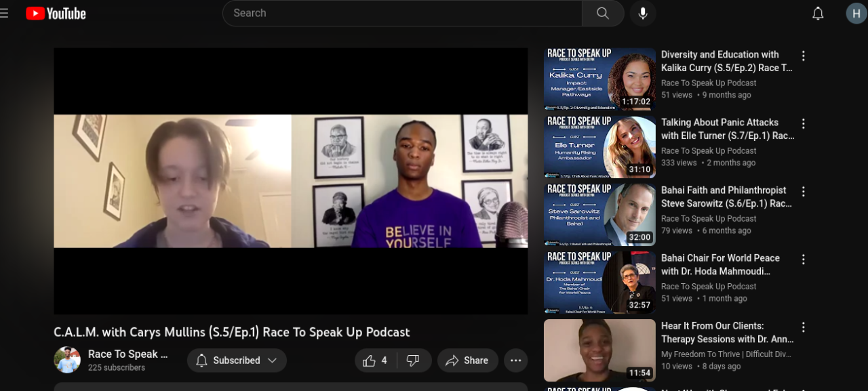Viewport: 868px width, 391px height.
Task: Focus the Search input field
Action: pyautogui.click(x=403, y=13)
